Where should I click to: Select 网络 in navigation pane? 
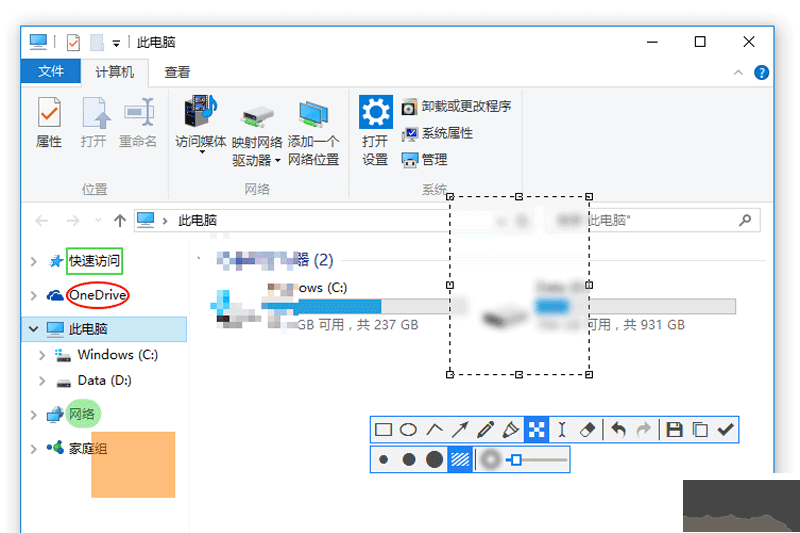tap(82, 414)
